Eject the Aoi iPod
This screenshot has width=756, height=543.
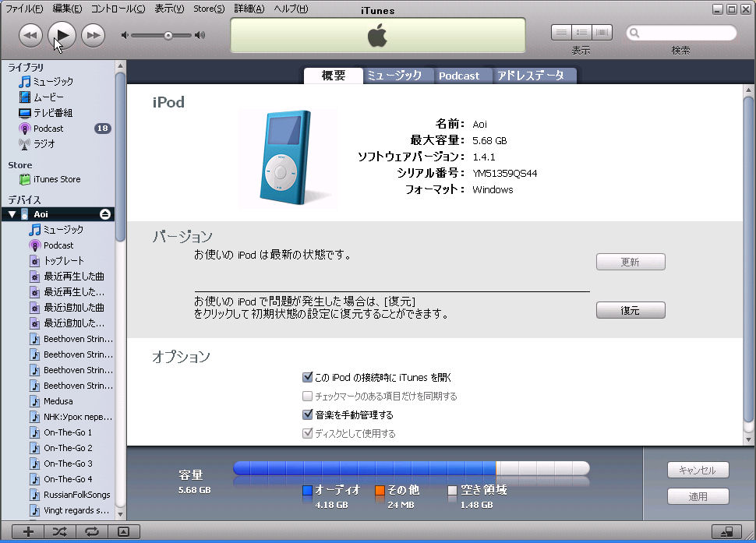point(105,214)
